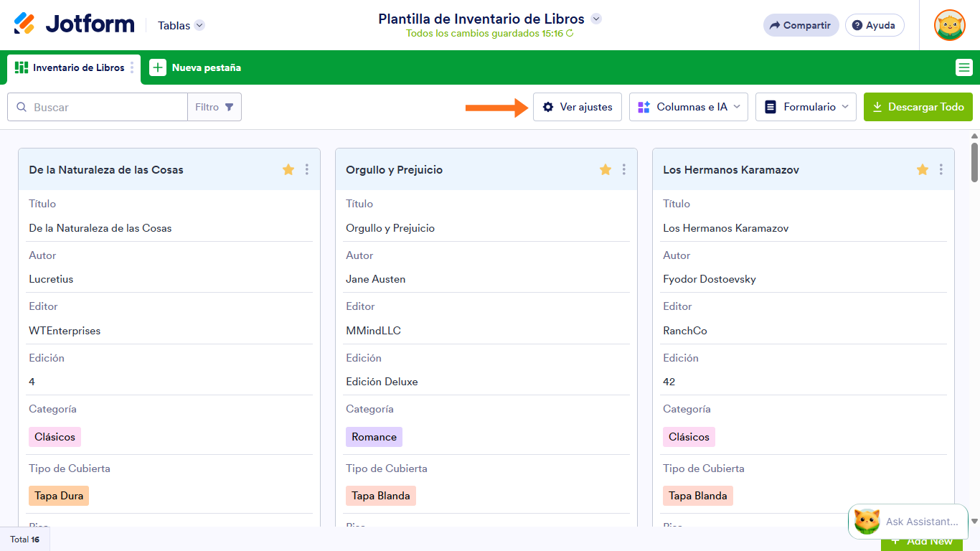The image size is (980, 551).
Task: Click the Clásicos tag in Lucretius card
Action: [x=55, y=437]
